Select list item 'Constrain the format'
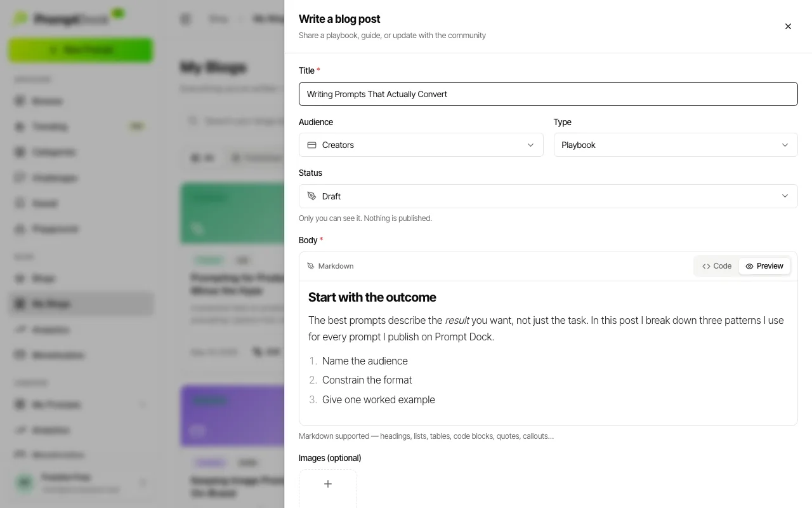The height and width of the screenshot is (508, 812). click(367, 380)
